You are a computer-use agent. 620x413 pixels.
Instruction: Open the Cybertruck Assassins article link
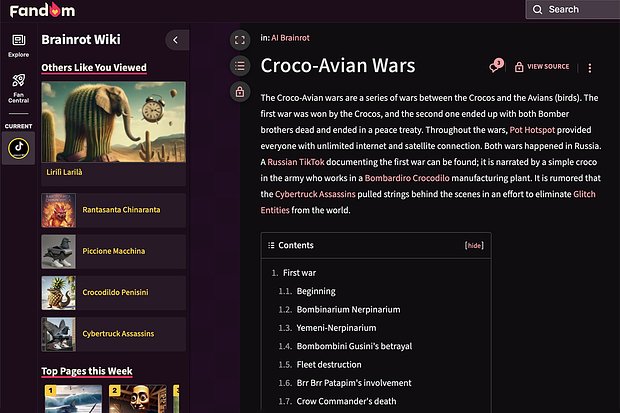(315, 194)
